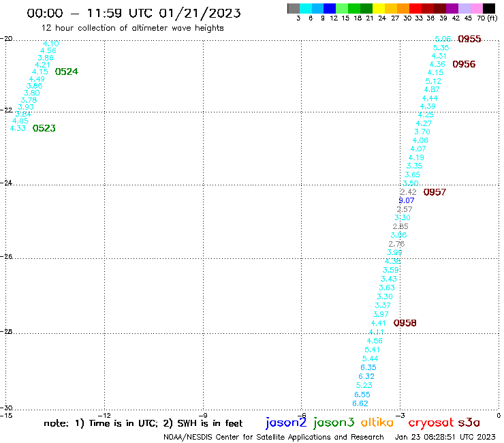Click the 3.97 wave height value
The image size is (504, 443).
tap(381, 314)
